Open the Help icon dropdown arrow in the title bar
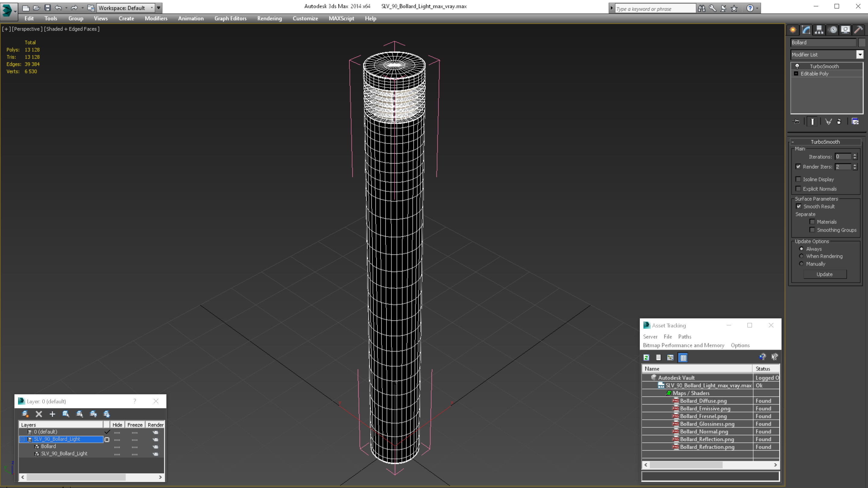The height and width of the screenshot is (488, 868). point(757,8)
